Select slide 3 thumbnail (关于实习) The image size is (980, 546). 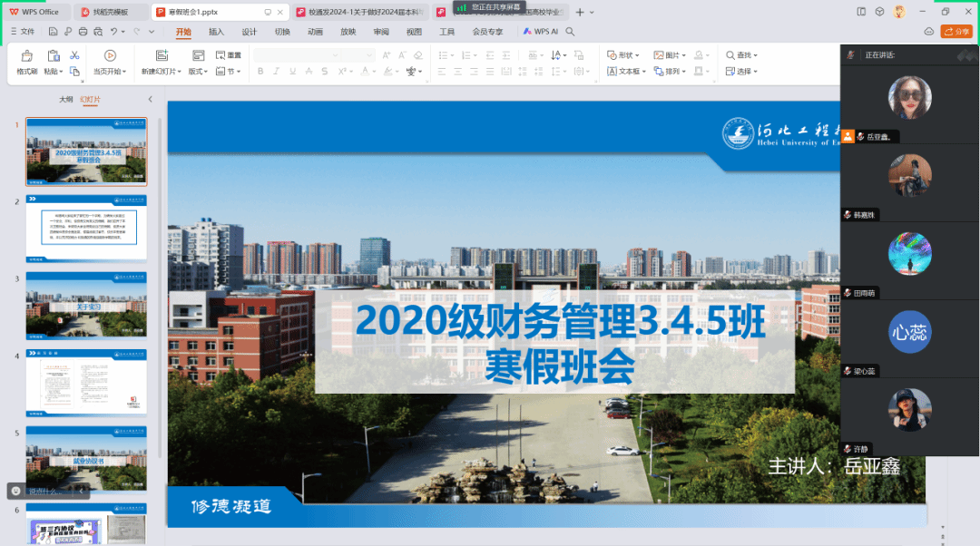[x=86, y=305]
